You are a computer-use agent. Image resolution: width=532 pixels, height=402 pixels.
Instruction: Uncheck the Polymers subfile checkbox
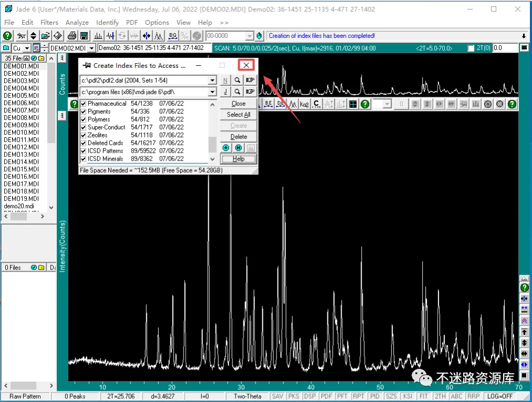84,119
